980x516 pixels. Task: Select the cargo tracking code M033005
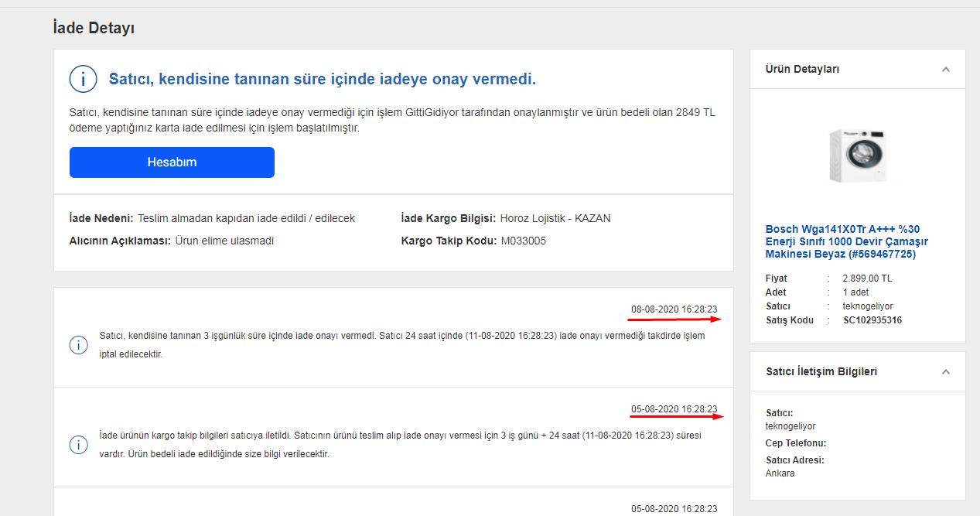coord(524,241)
